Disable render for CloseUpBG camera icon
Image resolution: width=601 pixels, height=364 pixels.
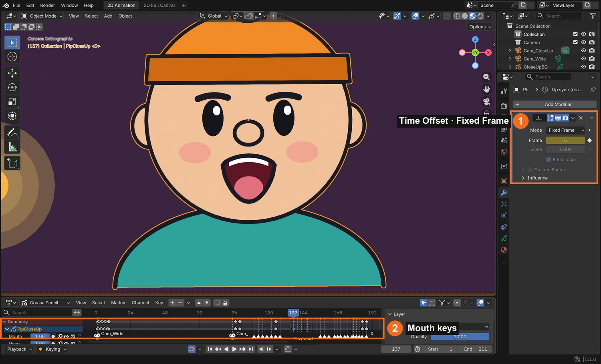pos(592,67)
